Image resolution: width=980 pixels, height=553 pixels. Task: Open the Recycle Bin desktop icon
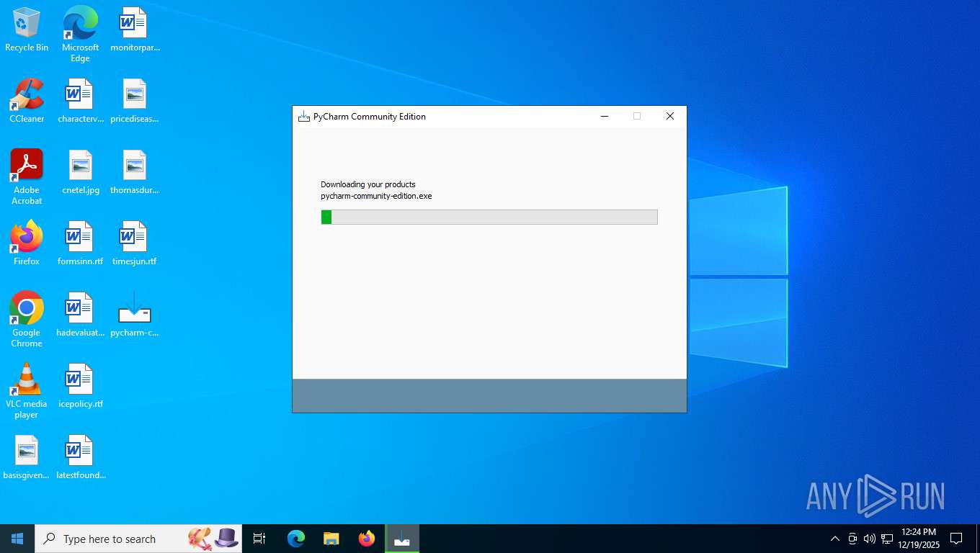click(27, 30)
